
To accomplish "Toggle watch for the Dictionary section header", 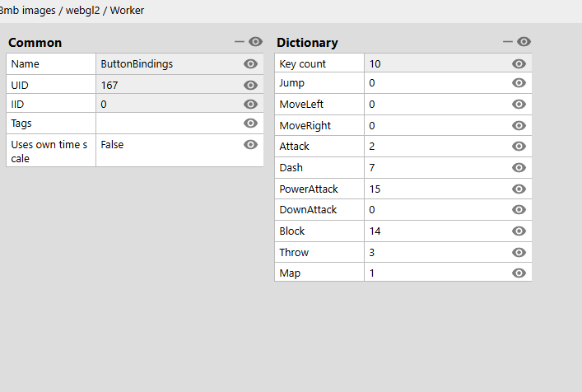I will 524,41.
